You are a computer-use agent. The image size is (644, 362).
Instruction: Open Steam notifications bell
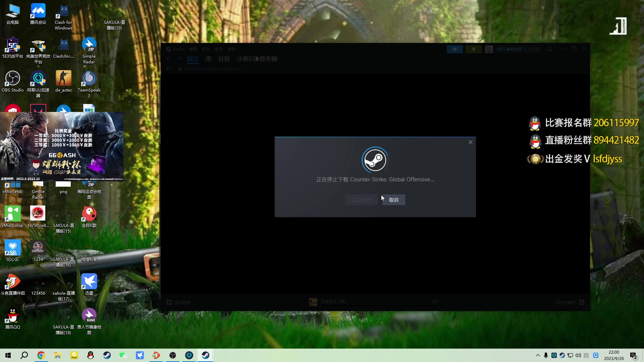[474, 49]
